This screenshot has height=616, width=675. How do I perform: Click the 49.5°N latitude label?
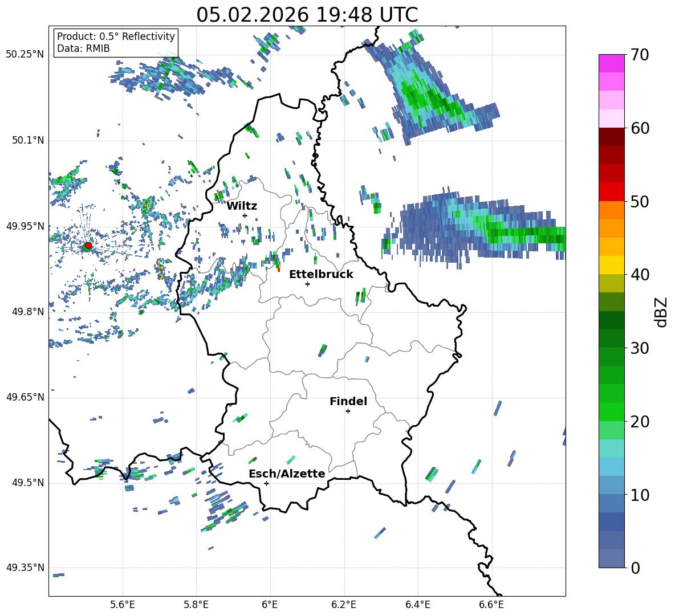click(28, 483)
